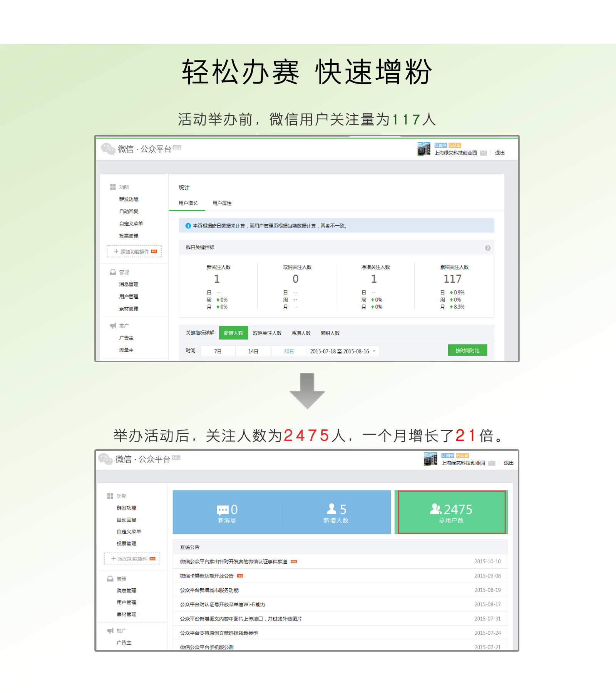Screen dimensions: 616x693
Task: Click the blue info icon in the notice bar
Action: pos(188,226)
